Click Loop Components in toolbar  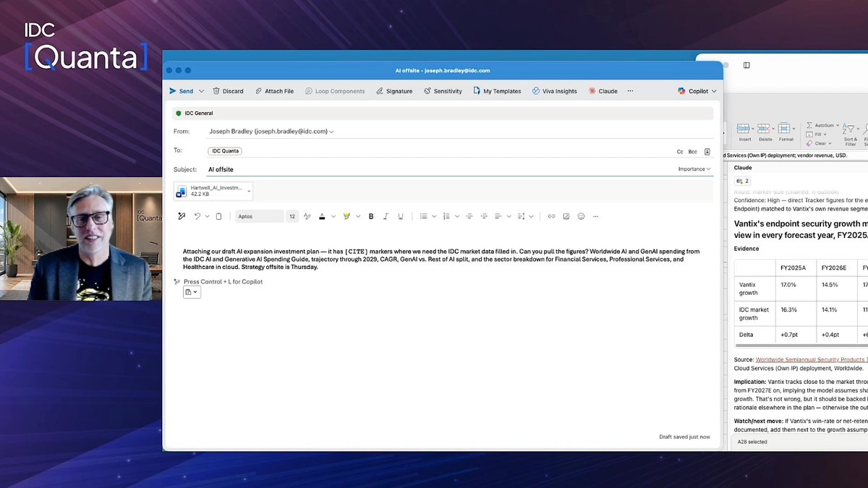[335, 91]
